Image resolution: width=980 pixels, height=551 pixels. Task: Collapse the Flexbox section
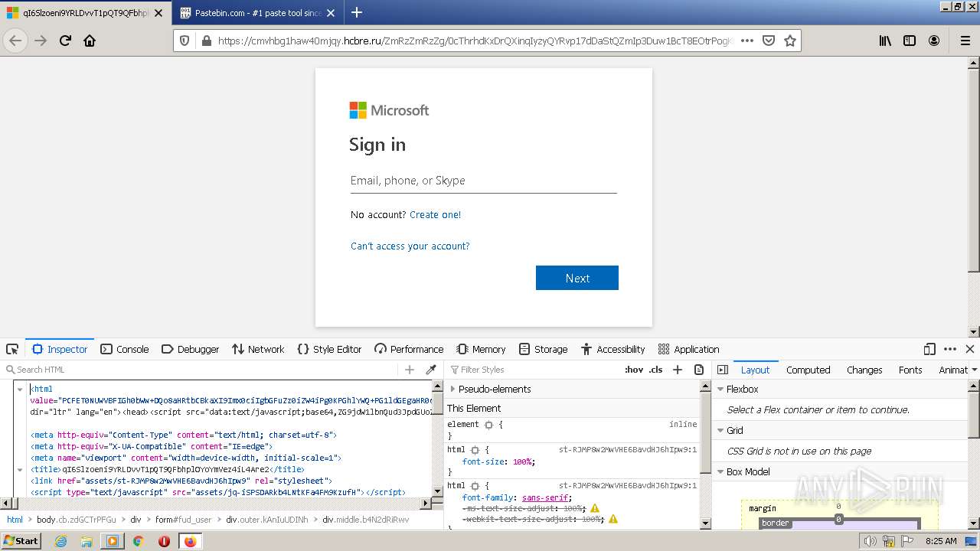(x=720, y=390)
